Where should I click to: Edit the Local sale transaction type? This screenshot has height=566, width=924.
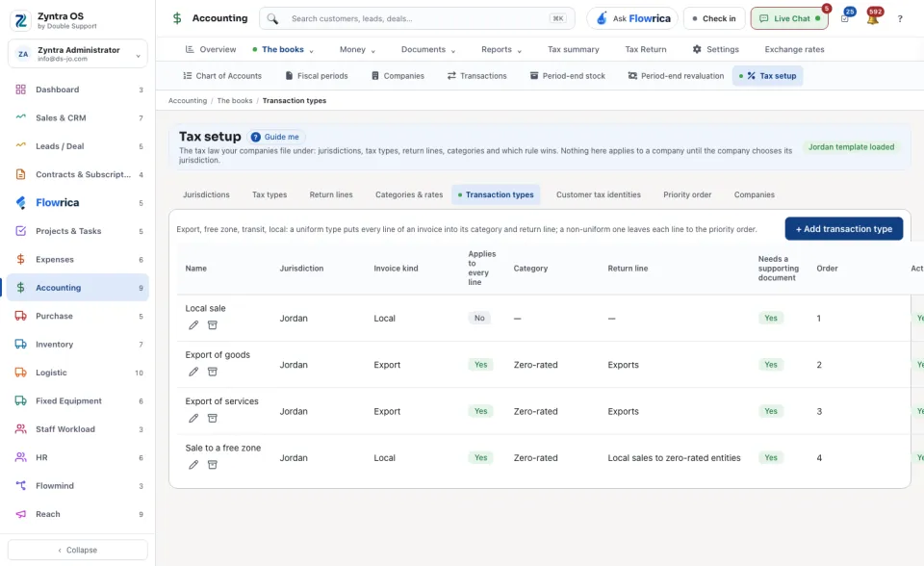click(193, 324)
